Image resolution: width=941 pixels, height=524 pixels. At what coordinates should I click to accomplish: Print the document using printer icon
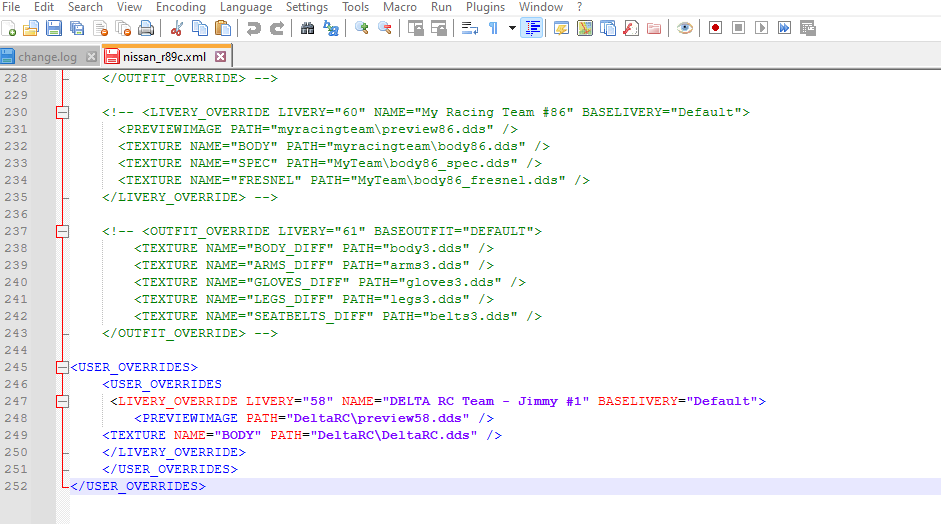146,28
